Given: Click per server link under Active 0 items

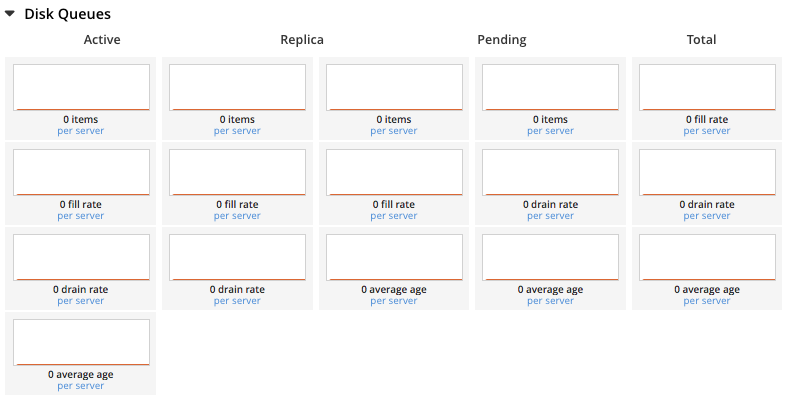Looking at the screenshot, I should tap(81, 131).
